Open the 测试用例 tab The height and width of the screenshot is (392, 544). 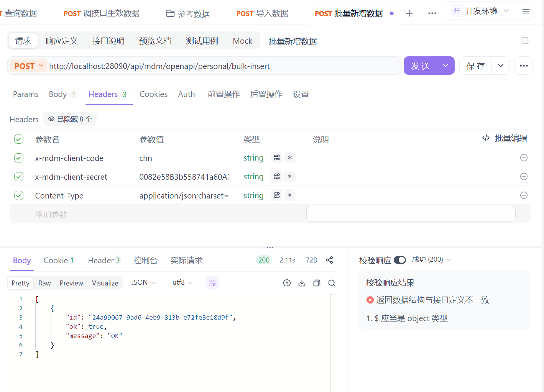[202, 41]
